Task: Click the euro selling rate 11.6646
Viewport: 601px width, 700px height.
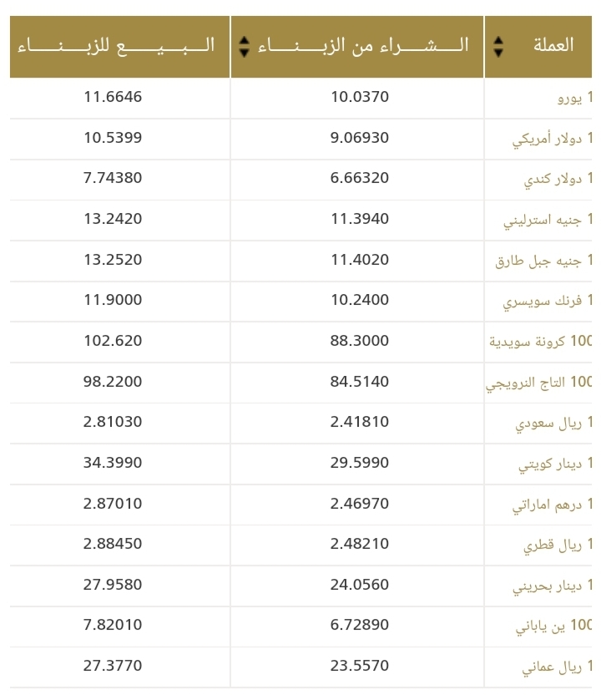Action: pyautogui.click(x=113, y=97)
